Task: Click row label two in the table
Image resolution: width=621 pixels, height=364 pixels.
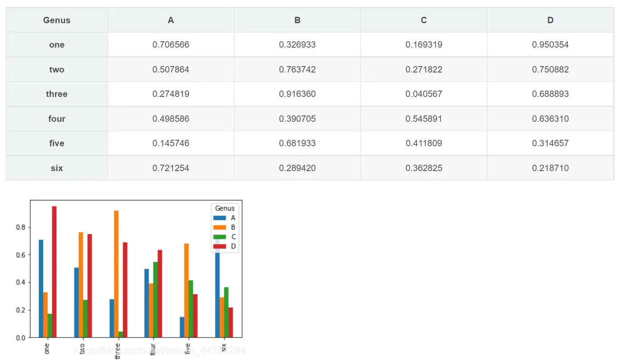Action: click(x=57, y=69)
